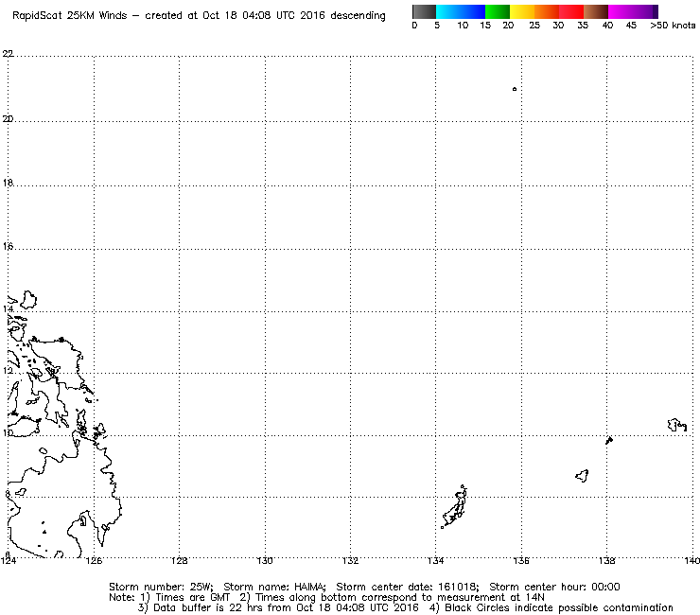Click the tiny circle island near 136E 21N
The height and width of the screenshot is (615, 700).
coord(515,89)
